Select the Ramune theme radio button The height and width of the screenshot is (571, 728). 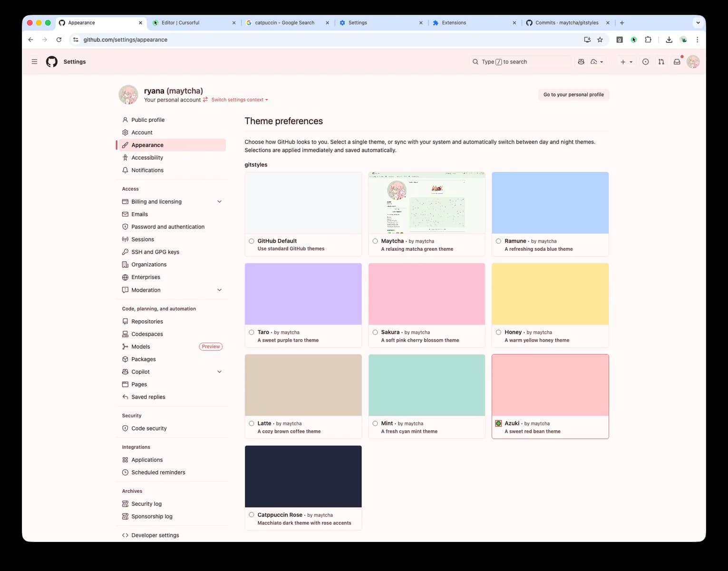(x=498, y=241)
